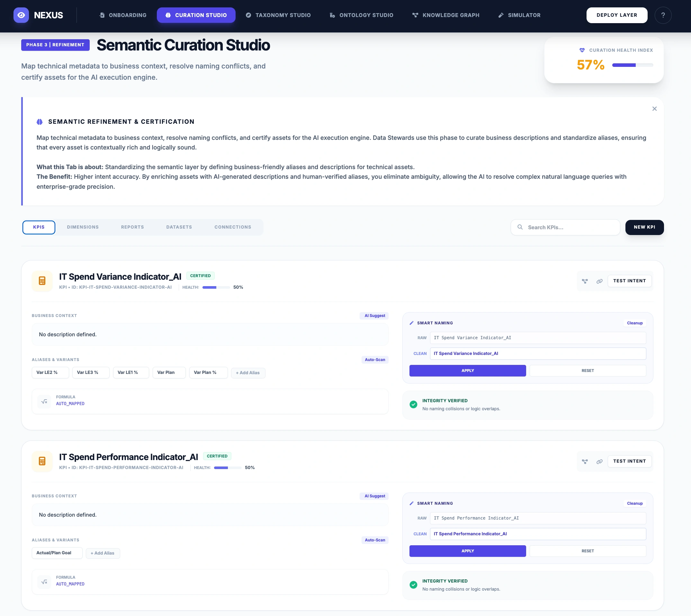Open the help question mark icon
Viewport: 691px width, 616px height.
[663, 15]
